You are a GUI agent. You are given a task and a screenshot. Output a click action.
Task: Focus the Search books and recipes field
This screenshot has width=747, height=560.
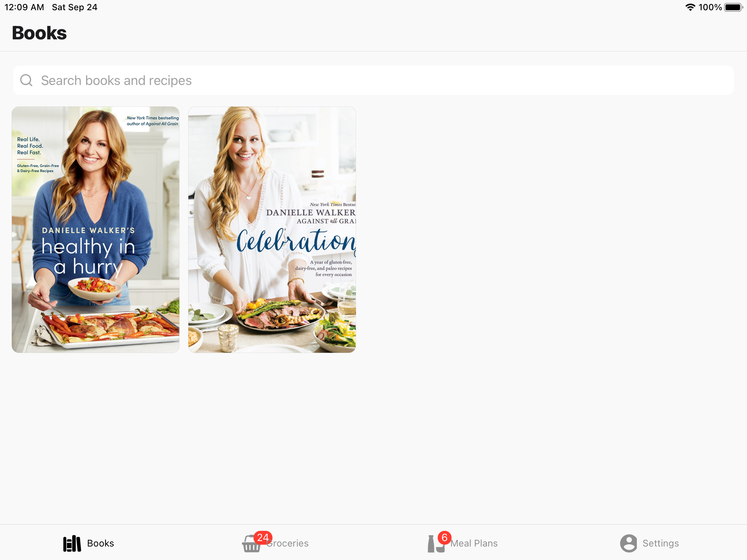373,80
